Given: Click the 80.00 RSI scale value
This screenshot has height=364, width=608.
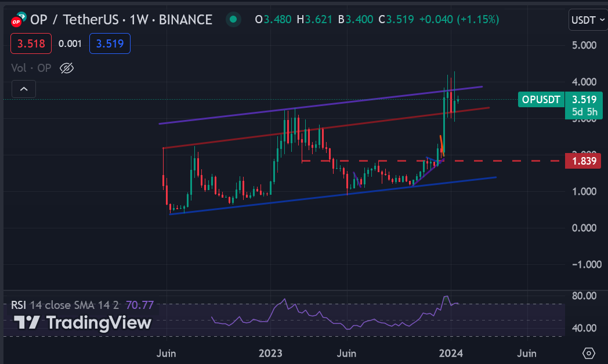Looking at the screenshot, I should [x=584, y=296].
